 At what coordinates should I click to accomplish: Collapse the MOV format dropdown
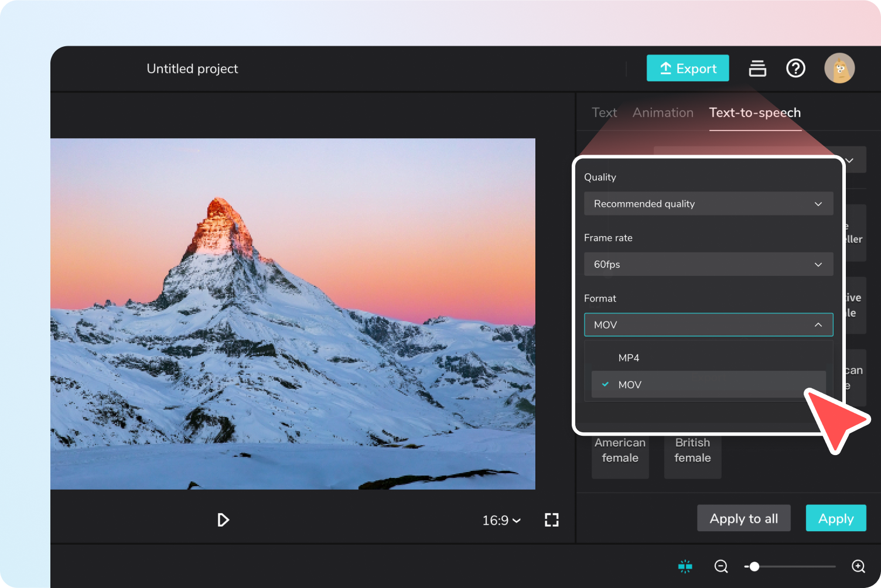(x=708, y=324)
